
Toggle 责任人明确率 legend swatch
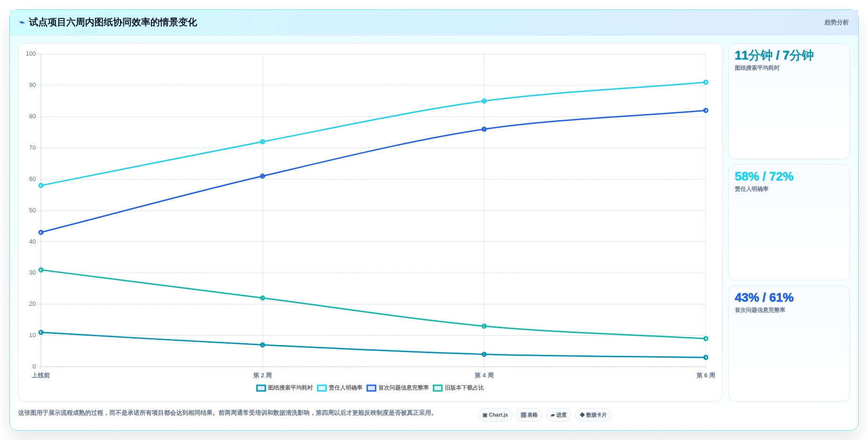pyautogui.click(x=322, y=388)
